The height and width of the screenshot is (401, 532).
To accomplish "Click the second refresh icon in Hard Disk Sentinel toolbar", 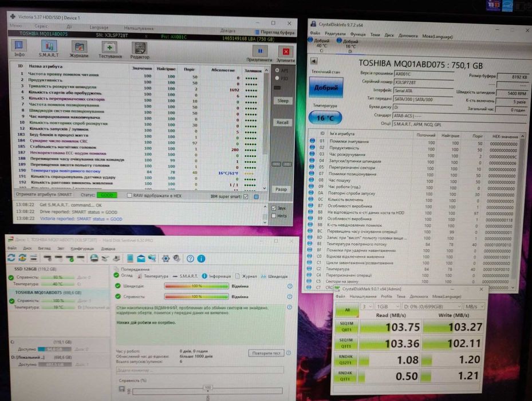I will pos(22,258).
